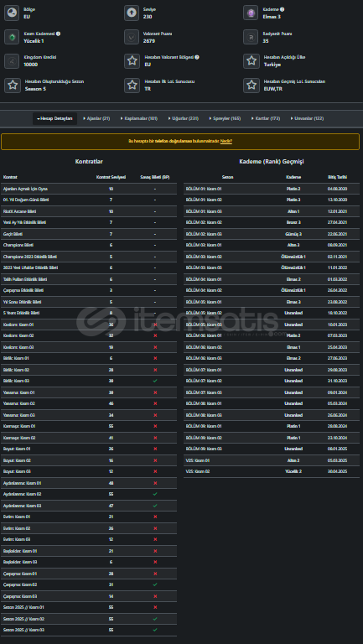The width and height of the screenshot is (363, 644).
Task: Click the red cross in Birlik: Kısım 01 row
Action: 155,358
